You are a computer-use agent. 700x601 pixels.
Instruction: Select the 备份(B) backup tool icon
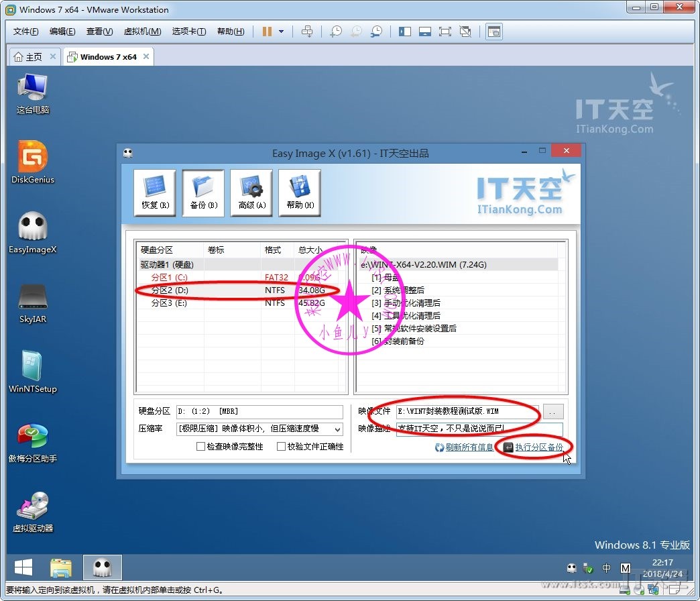pyautogui.click(x=203, y=192)
